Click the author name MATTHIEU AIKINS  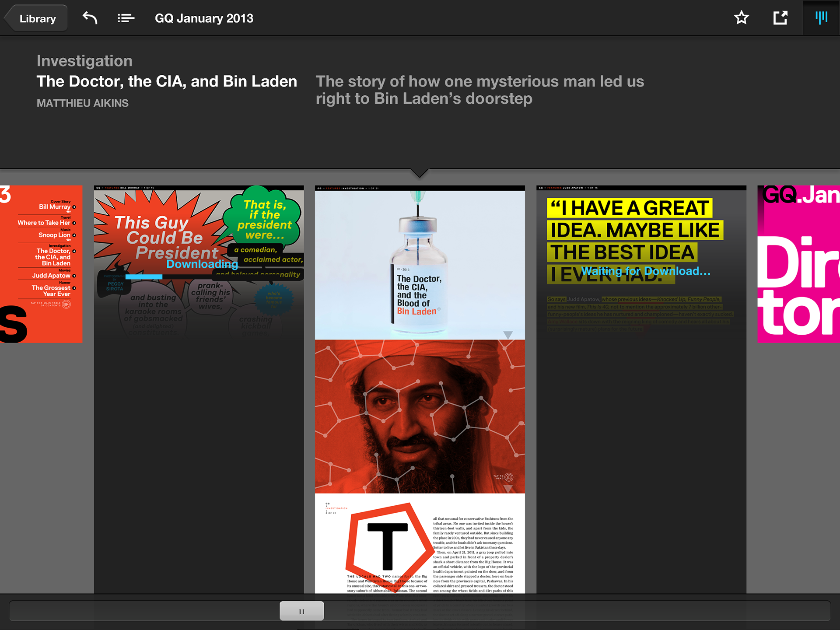[83, 103]
